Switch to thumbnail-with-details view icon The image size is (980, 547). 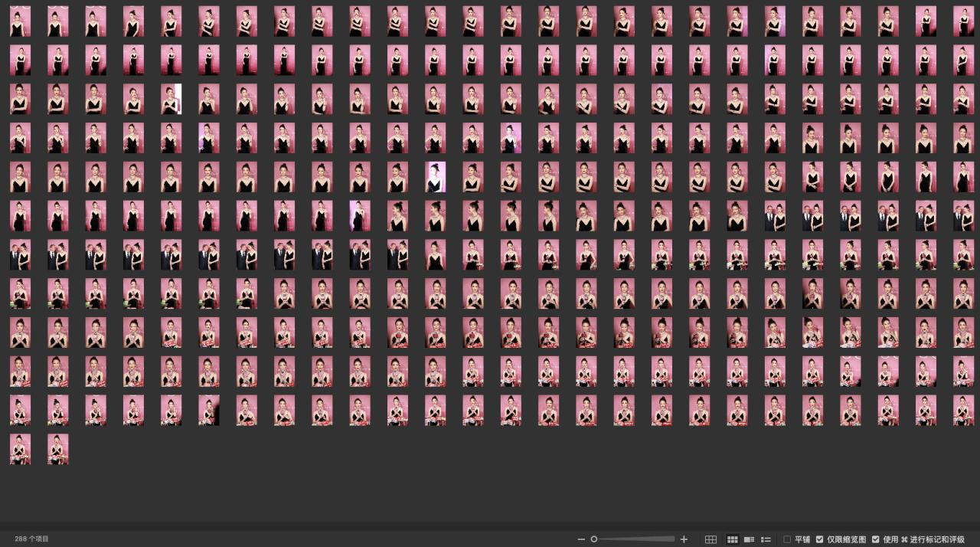(750, 539)
